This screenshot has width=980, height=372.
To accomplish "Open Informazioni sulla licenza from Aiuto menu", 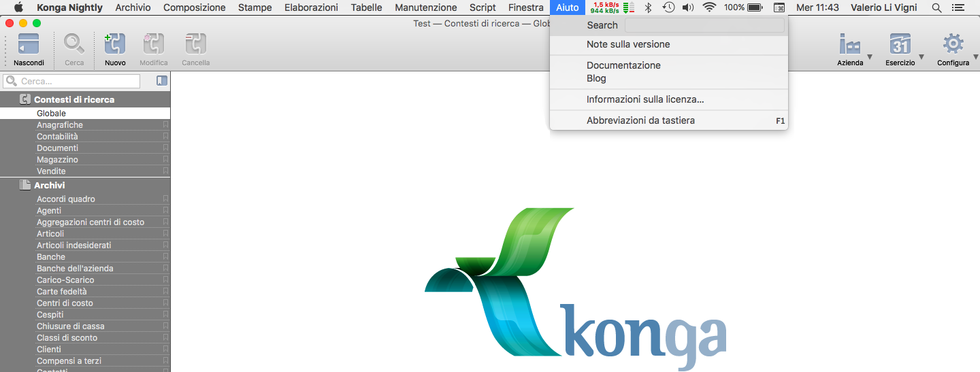I will click(x=644, y=99).
